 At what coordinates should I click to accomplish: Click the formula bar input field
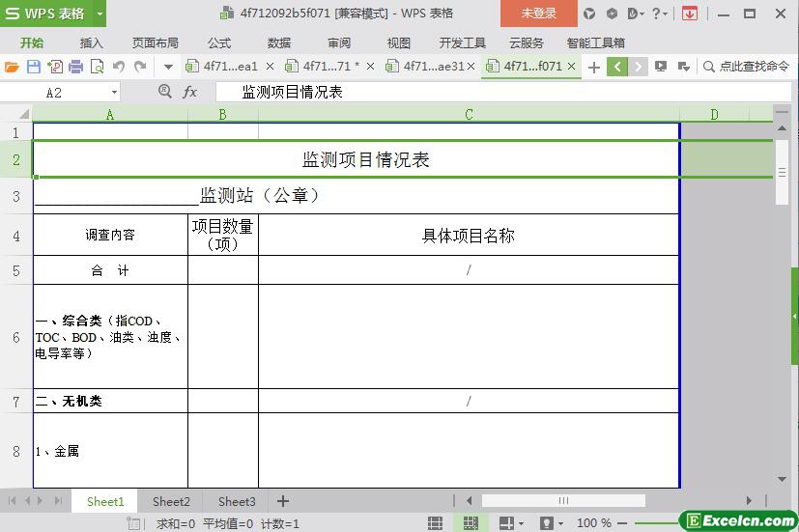[503, 92]
